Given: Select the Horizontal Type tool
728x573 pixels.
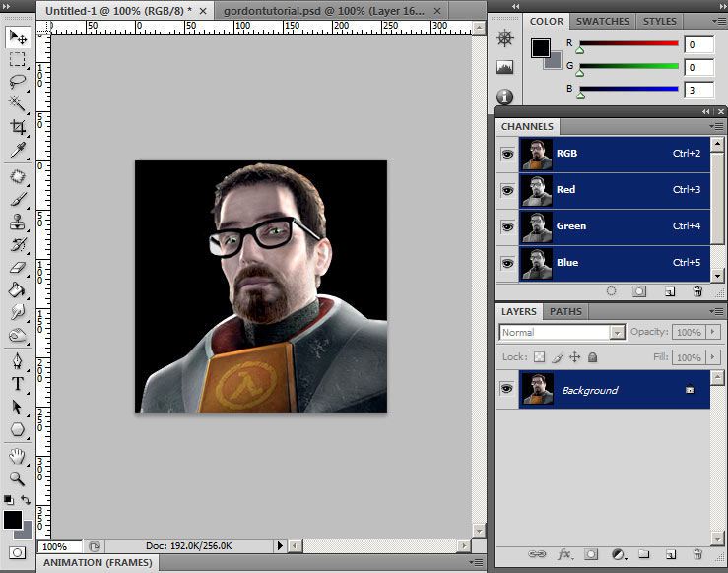Looking at the screenshot, I should tap(18, 384).
